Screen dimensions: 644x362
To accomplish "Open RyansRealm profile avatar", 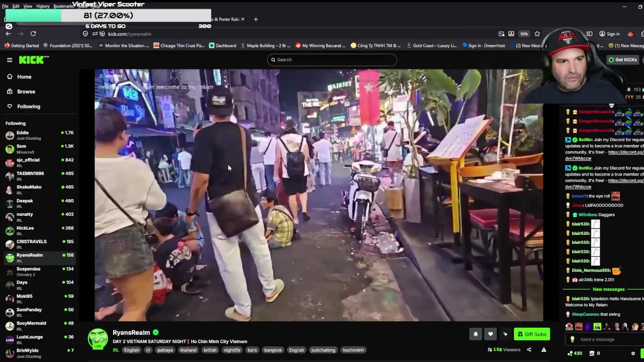I will (x=98, y=339).
